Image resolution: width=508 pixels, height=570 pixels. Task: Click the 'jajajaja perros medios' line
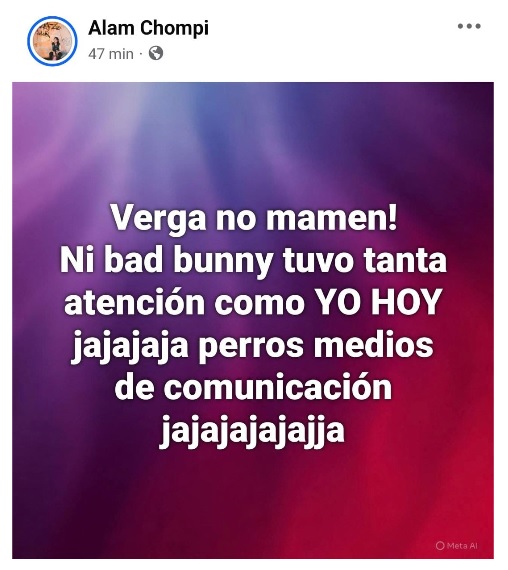tap(253, 346)
